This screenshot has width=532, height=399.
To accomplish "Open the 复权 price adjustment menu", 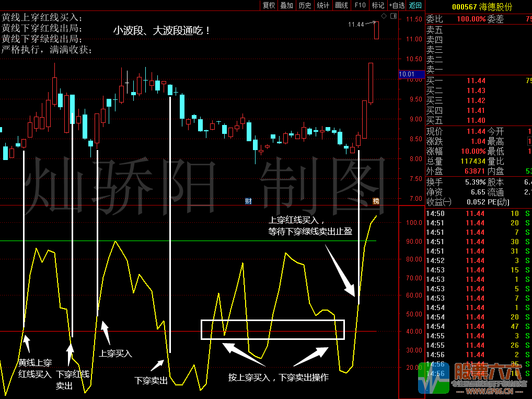I will 269,5.
